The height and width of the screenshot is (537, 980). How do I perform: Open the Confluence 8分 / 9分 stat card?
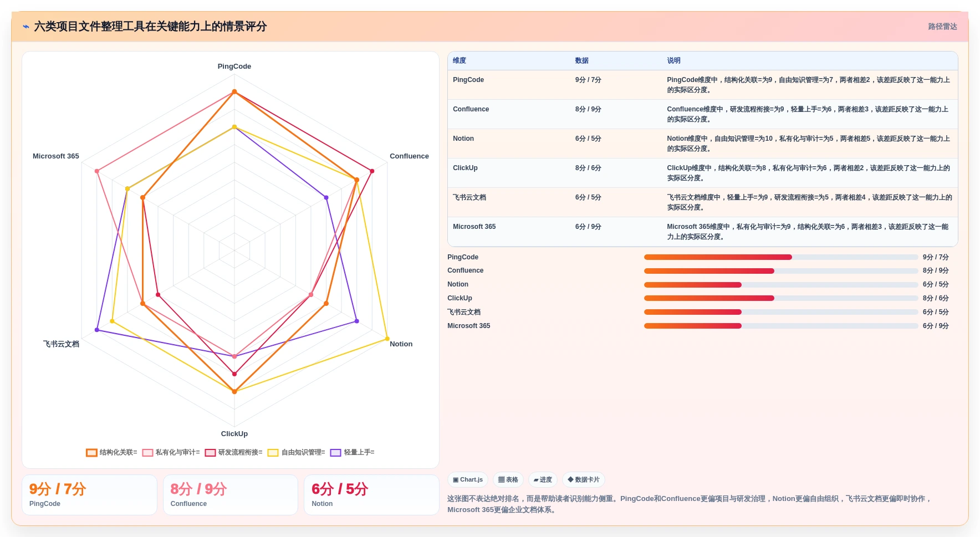tap(231, 495)
